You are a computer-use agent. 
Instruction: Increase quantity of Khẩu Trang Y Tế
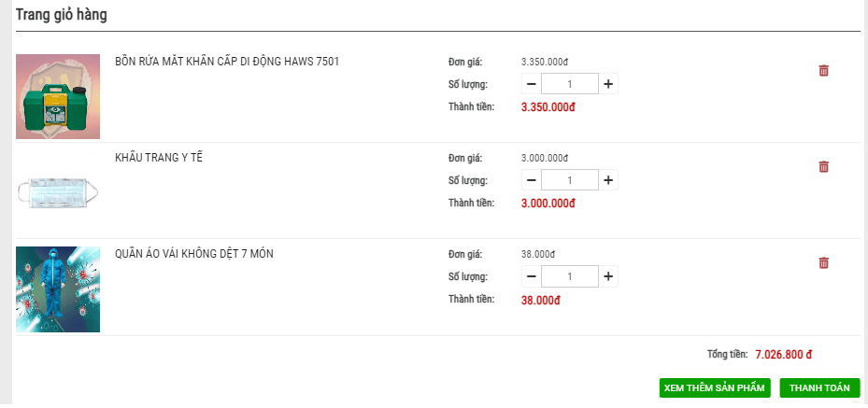click(x=608, y=180)
